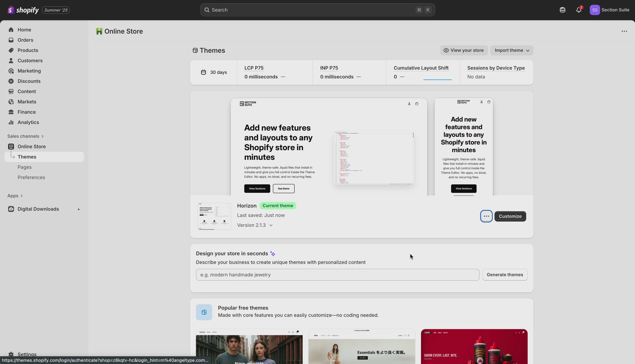Focus the top Search field
Image resolution: width=635 pixels, height=364 pixels.
pyautogui.click(x=317, y=10)
